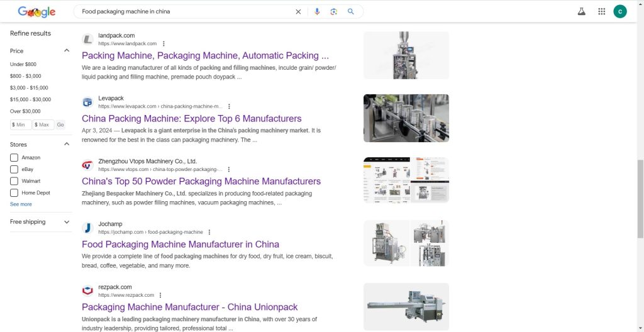Clear the search query with X icon
Screen dimensions: 644x332
298,12
